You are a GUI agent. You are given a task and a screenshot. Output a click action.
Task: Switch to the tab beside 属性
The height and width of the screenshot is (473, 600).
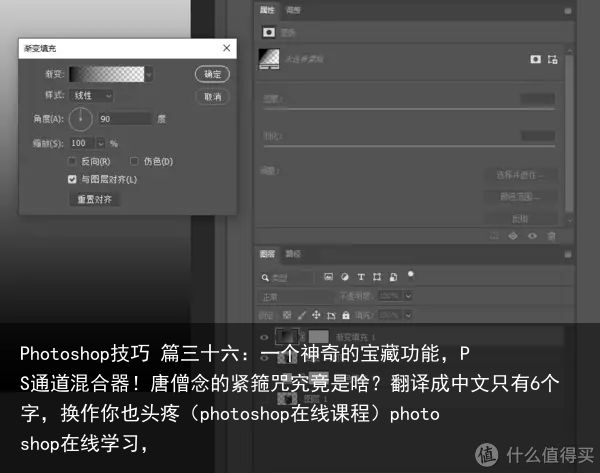pyautogui.click(x=293, y=10)
